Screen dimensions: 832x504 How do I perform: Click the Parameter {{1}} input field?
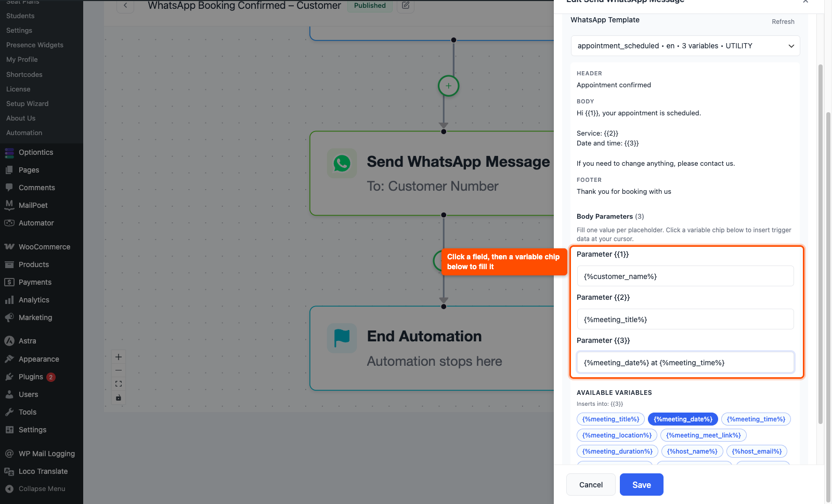coord(685,276)
